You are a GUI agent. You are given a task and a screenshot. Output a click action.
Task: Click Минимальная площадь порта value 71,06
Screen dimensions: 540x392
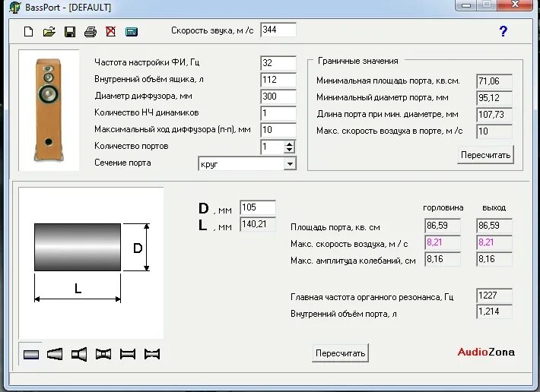494,81
